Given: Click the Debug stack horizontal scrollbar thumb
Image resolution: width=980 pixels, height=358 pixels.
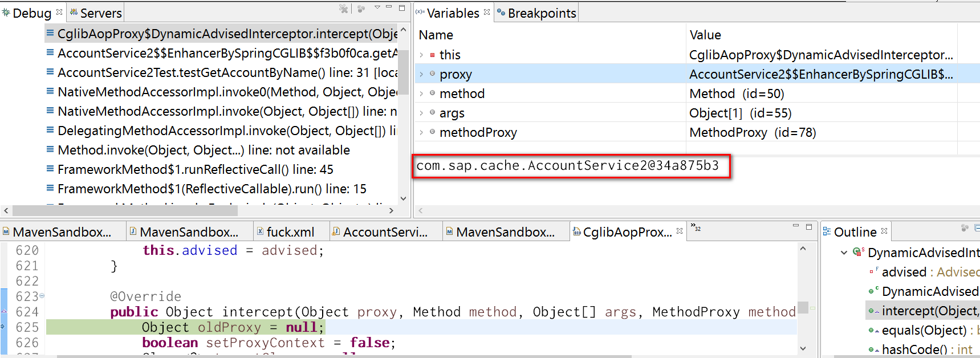Looking at the screenshot, I should click(x=125, y=210).
